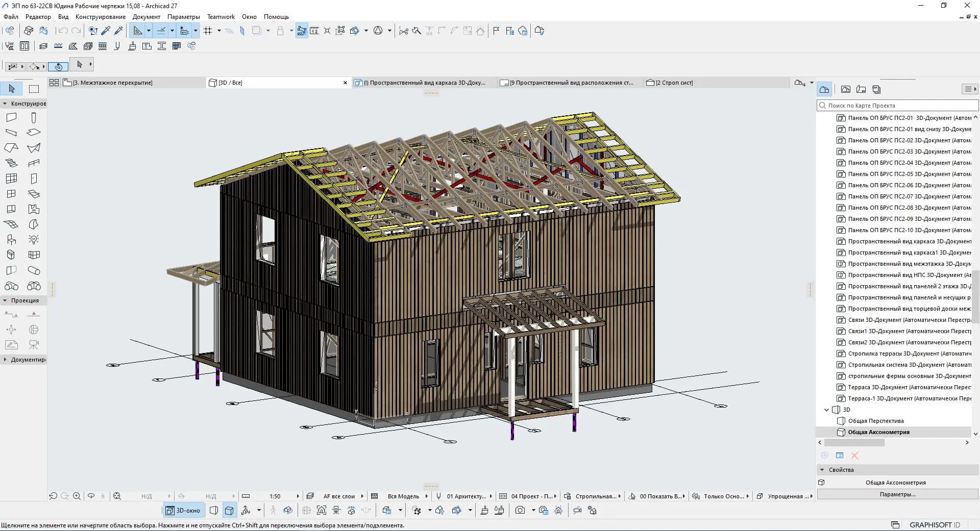Image resolution: width=980 pixels, height=531 pixels.
Task: Click the GRAPHISOFT ID link
Action: (935, 525)
